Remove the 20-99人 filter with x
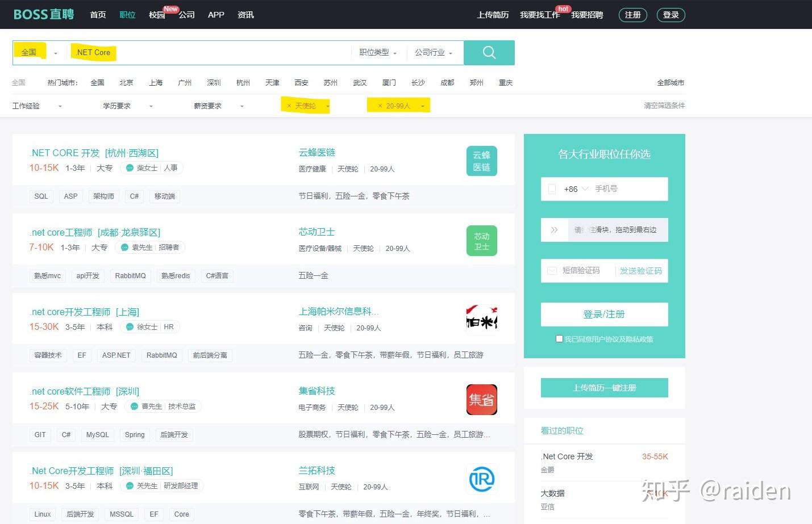Image resolution: width=812 pixels, height=524 pixels. [x=380, y=106]
